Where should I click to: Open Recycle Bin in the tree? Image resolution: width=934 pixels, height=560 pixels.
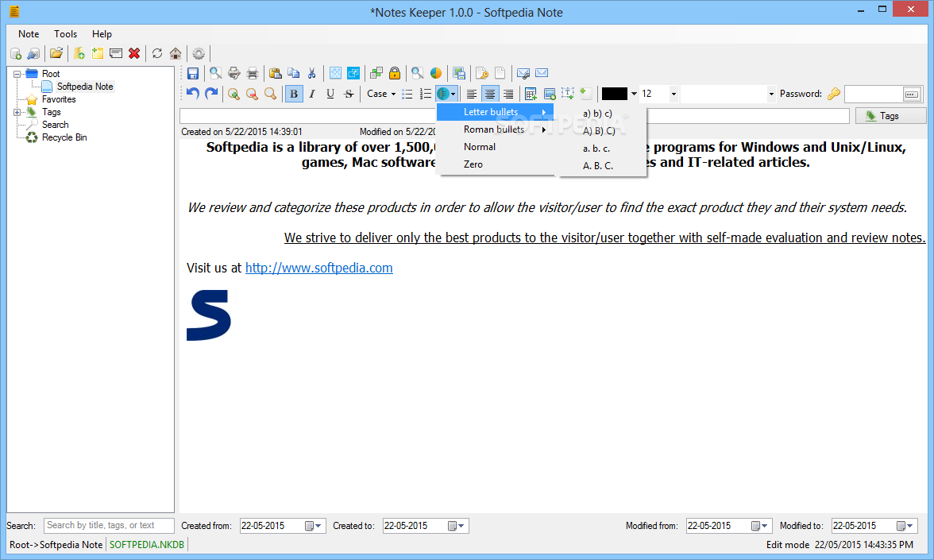coord(64,137)
